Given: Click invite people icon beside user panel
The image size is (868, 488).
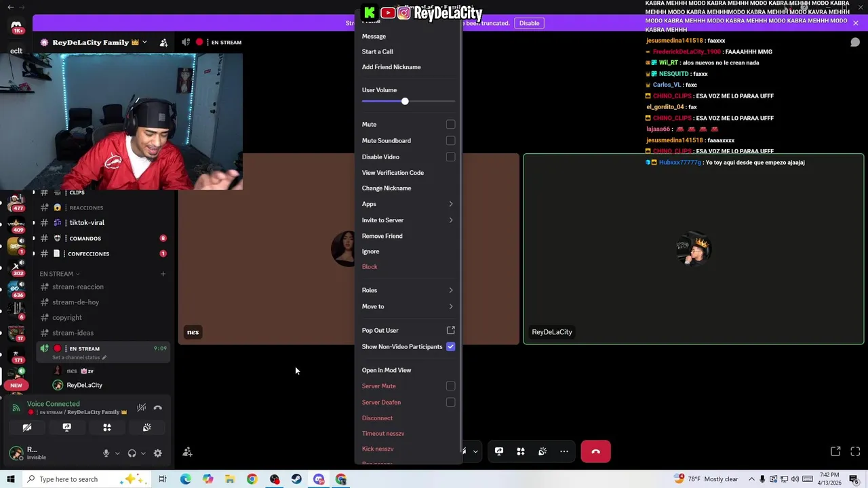Looking at the screenshot, I should (x=188, y=452).
